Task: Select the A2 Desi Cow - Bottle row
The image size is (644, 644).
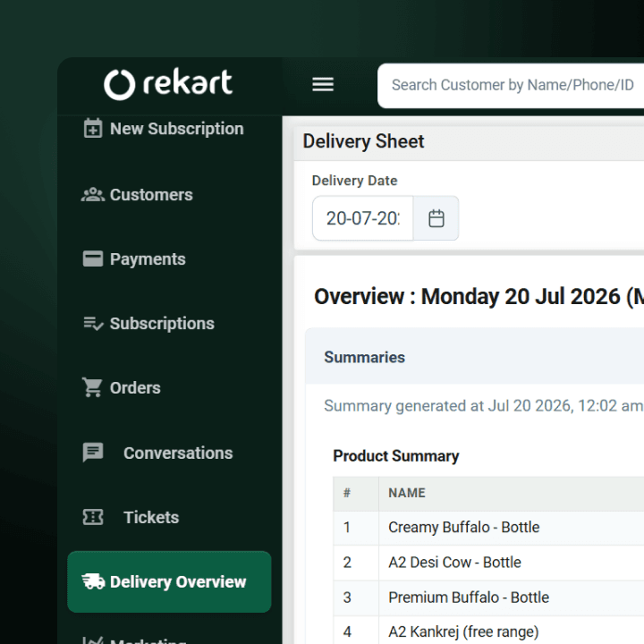Action: [x=488, y=563]
